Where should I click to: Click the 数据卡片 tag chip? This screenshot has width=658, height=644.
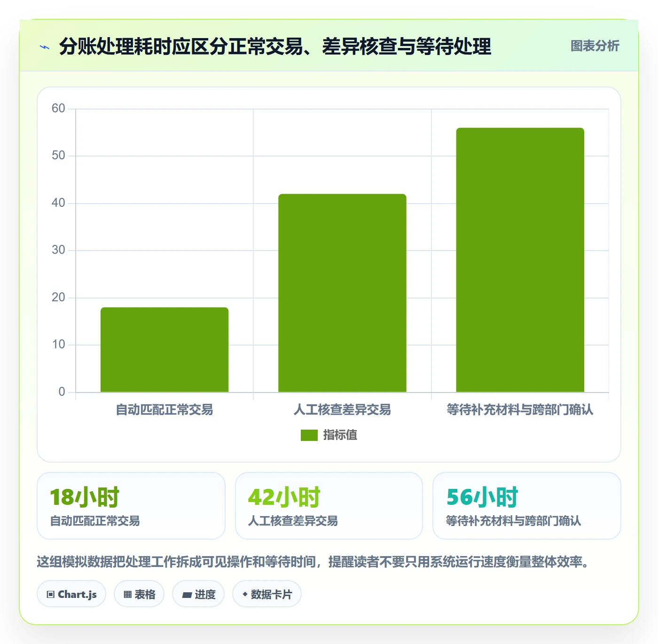coord(267,594)
